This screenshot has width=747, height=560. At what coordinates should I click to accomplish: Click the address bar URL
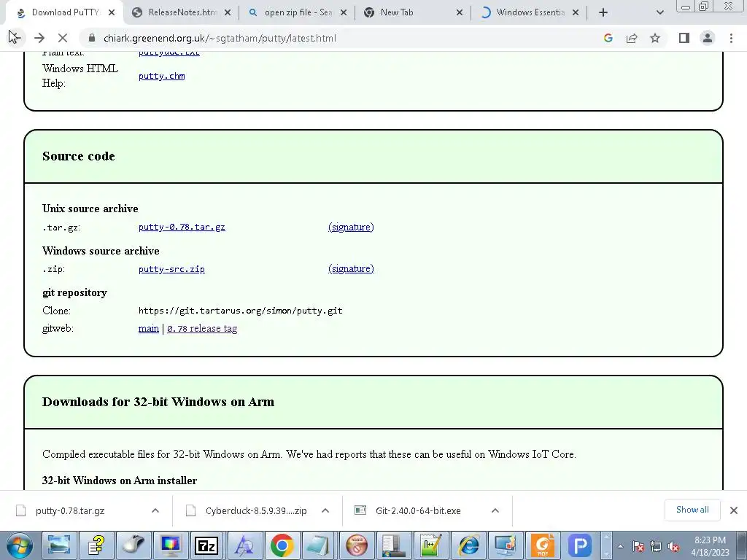(x=220, y=38)
